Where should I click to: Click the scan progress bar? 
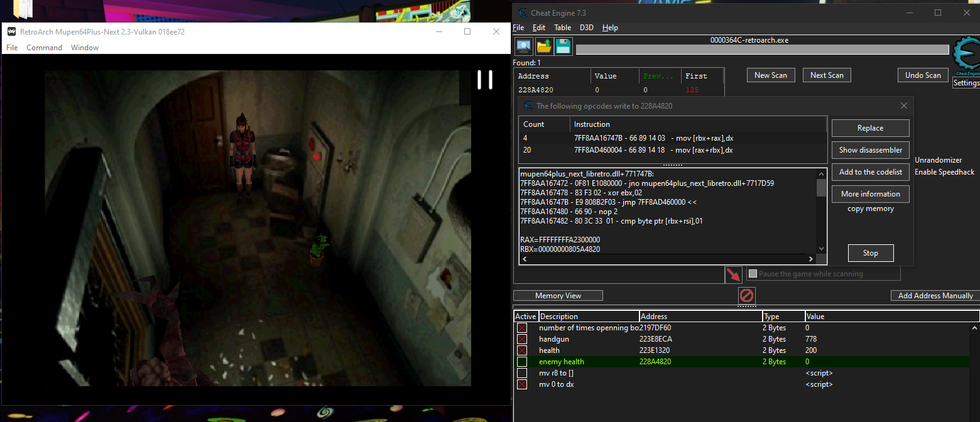point(762,50)
